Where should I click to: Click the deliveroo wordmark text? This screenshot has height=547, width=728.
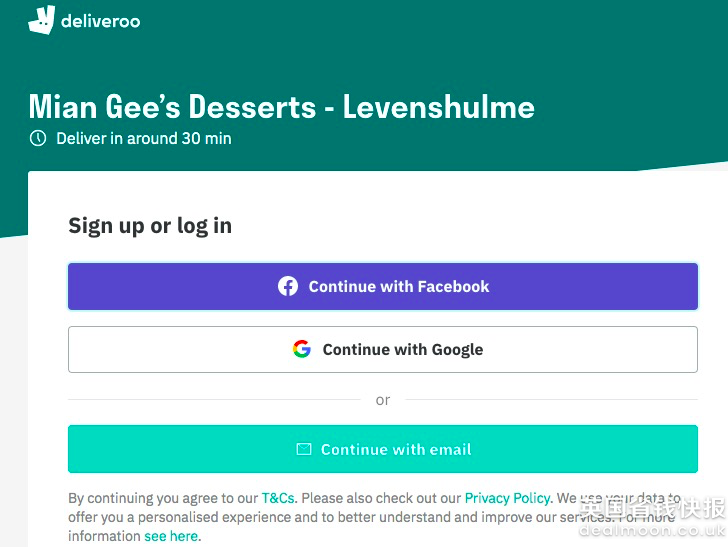pos(100,21)
